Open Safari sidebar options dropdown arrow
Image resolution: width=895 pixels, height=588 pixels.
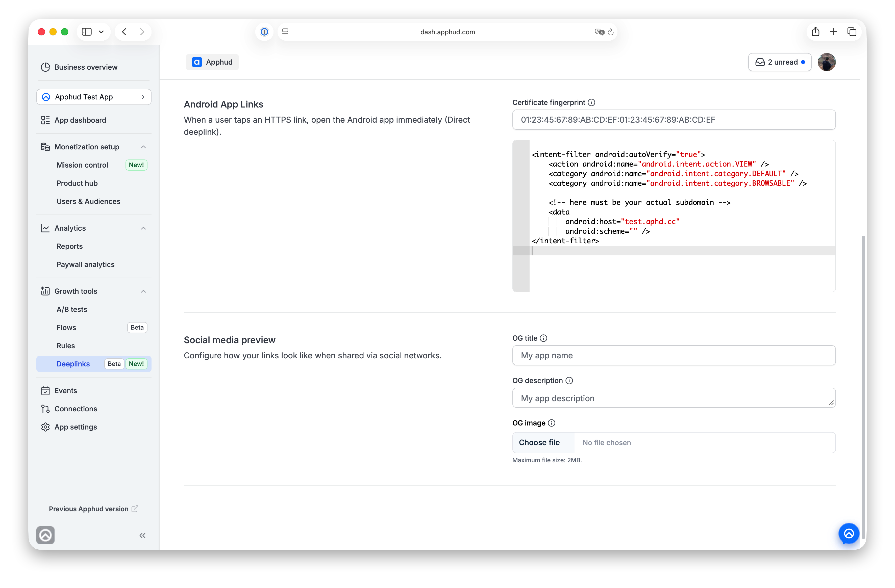[x=101, y=32]
